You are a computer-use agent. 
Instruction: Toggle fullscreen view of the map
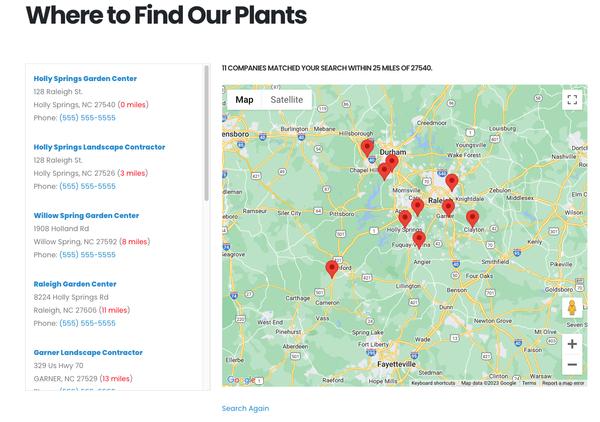572,100
